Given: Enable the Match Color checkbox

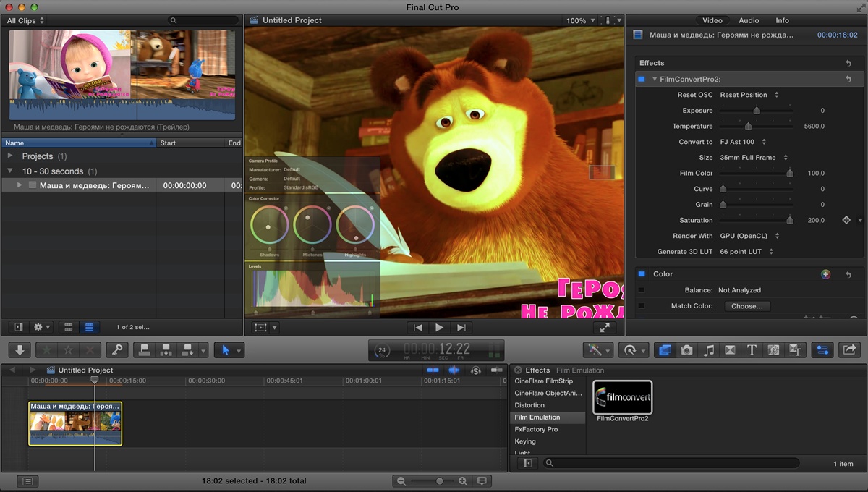Looking at the screenshot, I should (641, 306).
